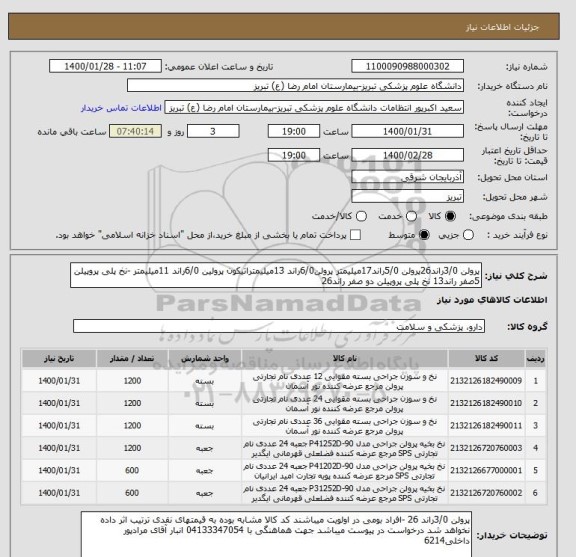Click product name with model P31252D-90
Screen dimensions: 576x557
[344, 493]
